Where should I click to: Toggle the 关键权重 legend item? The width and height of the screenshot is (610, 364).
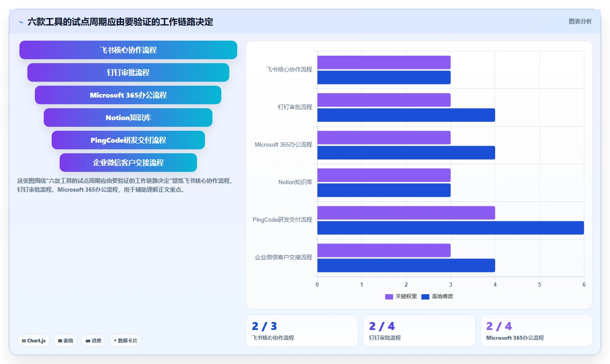click(401, 296)
